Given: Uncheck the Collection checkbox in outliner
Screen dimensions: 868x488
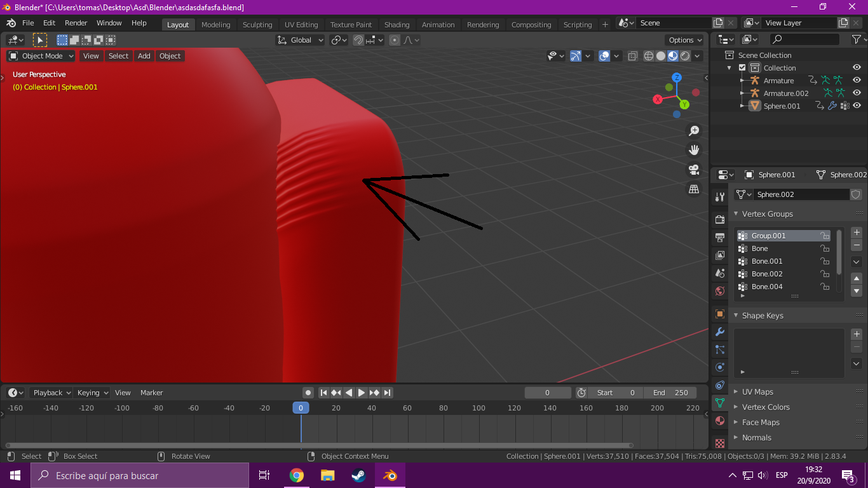Looking at the screenshot, I should 742,68.
